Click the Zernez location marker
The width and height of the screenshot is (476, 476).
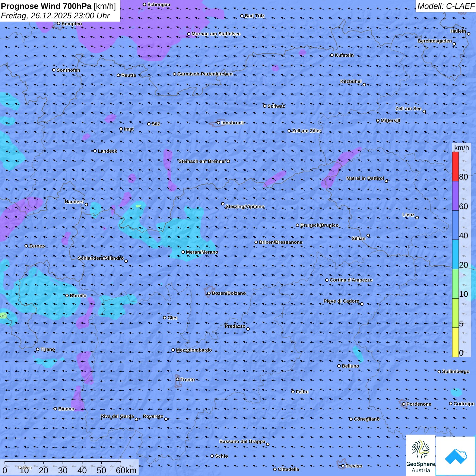click(26, 246)
